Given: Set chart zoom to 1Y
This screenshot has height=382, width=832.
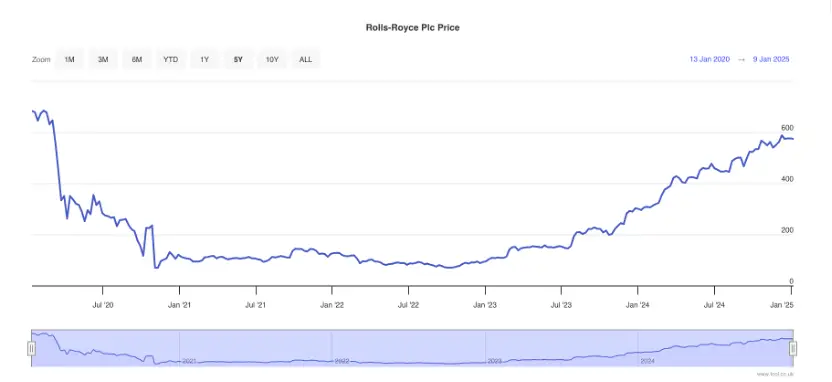Looking at the screenshot, I should pyautogui.click(x=204, y=59).
